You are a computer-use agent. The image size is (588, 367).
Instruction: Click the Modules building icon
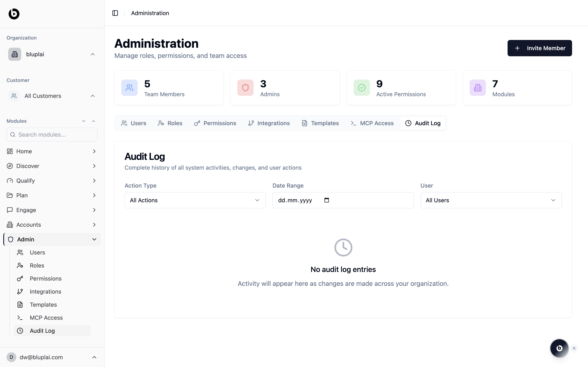coord(478,88)
